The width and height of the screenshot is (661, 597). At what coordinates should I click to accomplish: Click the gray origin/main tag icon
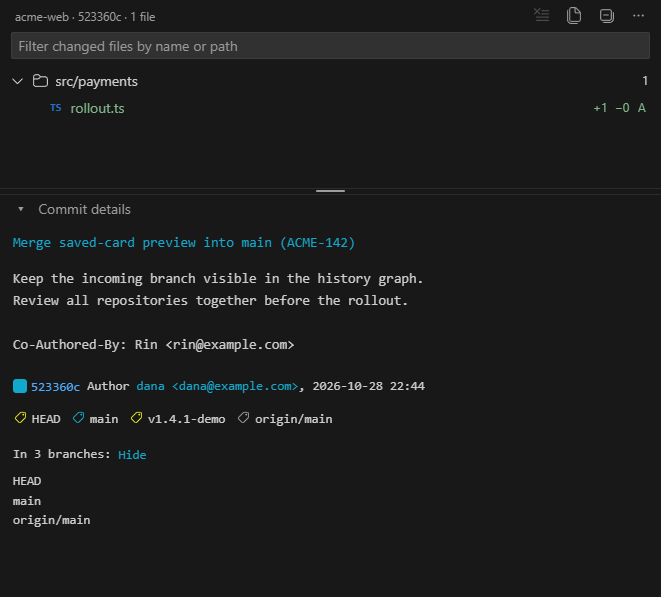(x=243, y=418)
